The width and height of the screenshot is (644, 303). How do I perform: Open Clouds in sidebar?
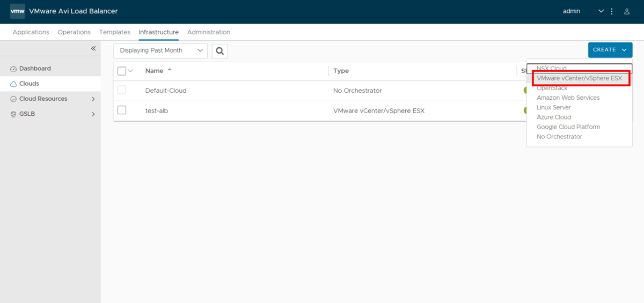pos(29,84)
